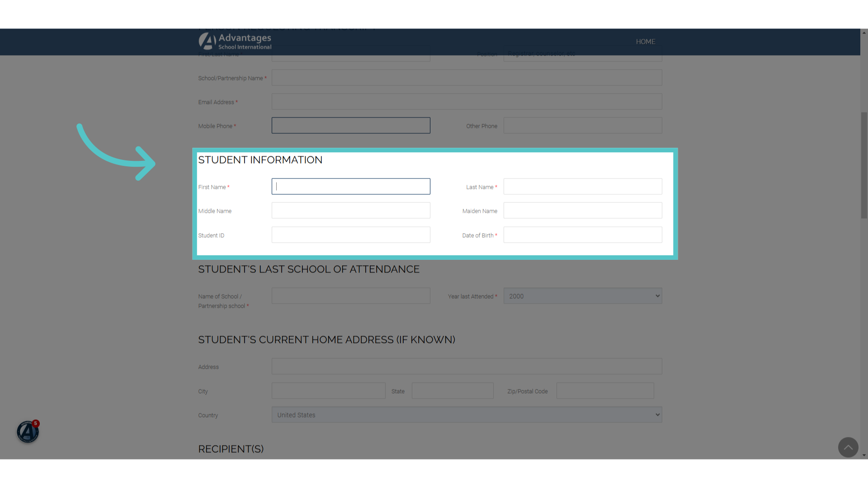Open the Country dropdown showing United States
The height and width of the screenshot is (488, 868).
pos(467,415)
